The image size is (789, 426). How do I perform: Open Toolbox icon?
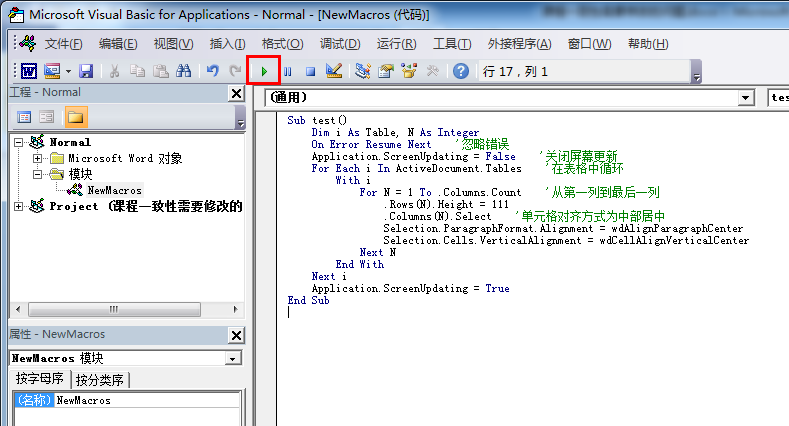432,71
